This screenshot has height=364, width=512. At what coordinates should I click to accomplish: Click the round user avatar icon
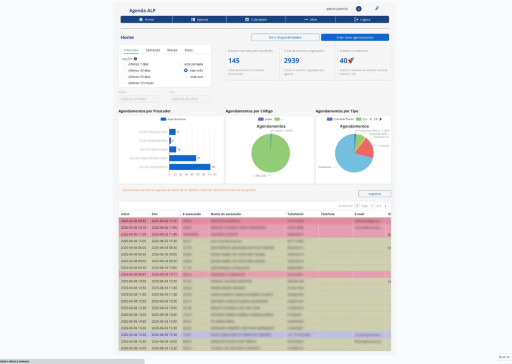[359, 9]
